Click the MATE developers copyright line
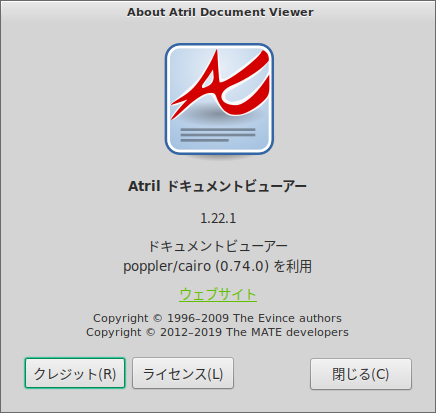This screenshot has height=413, width=436. tap(217, 332)
